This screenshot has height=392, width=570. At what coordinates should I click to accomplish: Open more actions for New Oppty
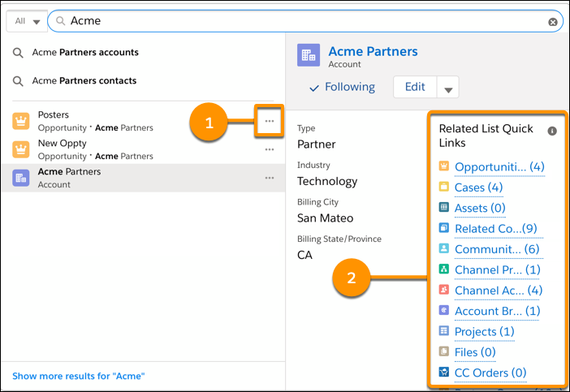coord(270,149)
